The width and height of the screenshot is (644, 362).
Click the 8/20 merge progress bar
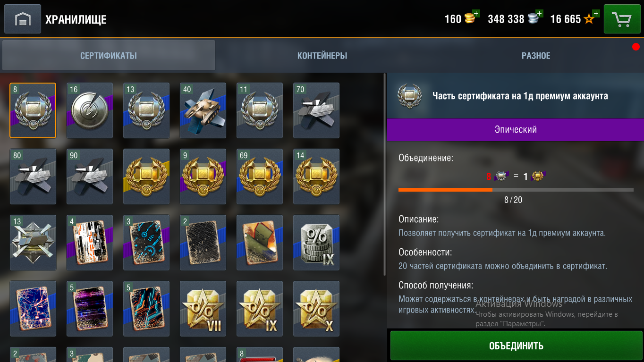516,190
